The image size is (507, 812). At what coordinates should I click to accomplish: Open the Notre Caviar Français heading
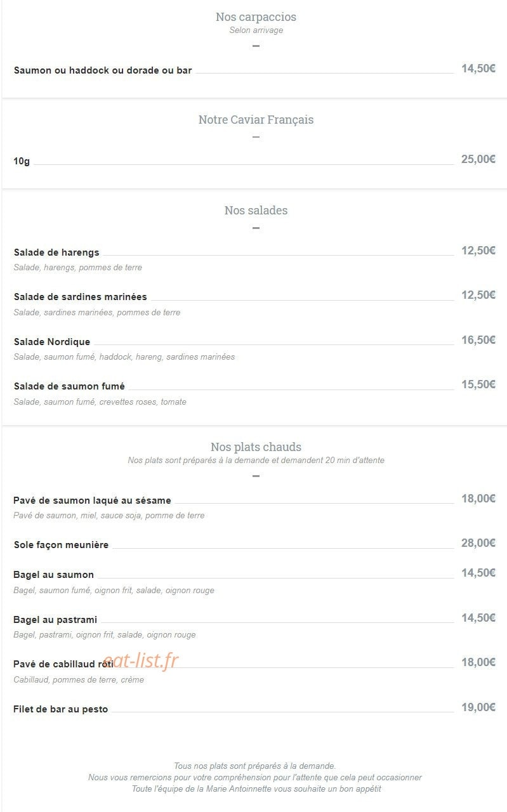[x=256, y=120]
